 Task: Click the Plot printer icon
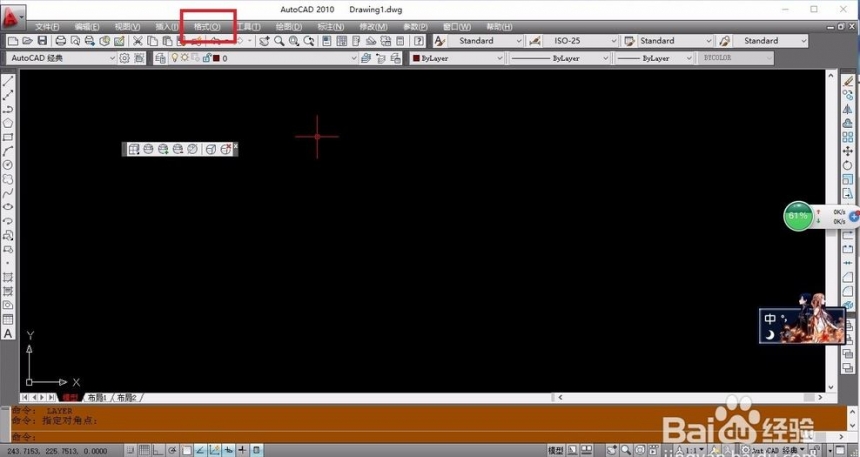click(60, 41)
